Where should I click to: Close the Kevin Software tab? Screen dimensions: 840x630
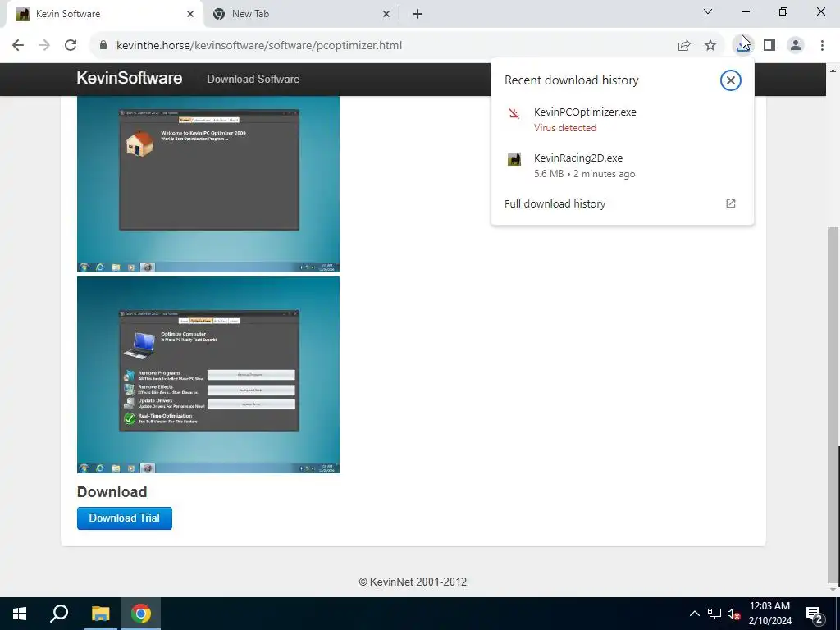pyautogui.click(x=189, y=14)
